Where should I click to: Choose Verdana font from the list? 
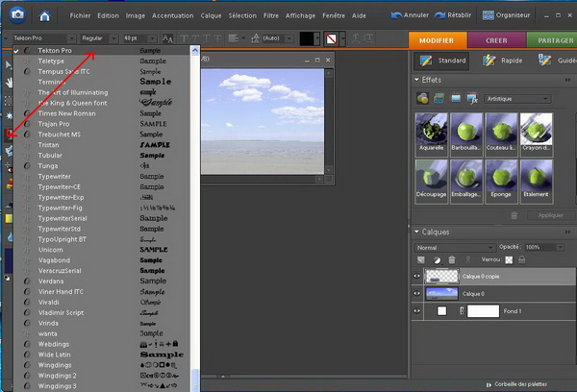click(51, 282)
